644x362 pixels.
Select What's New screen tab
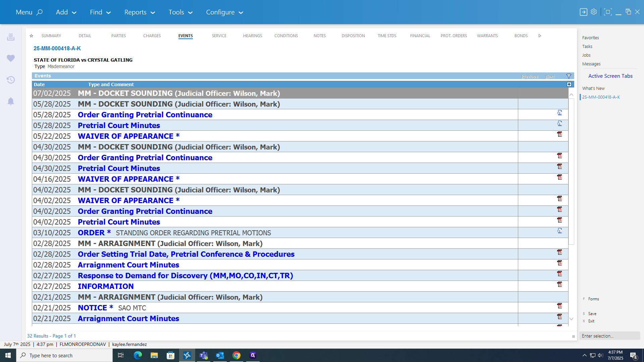[593, 88]
